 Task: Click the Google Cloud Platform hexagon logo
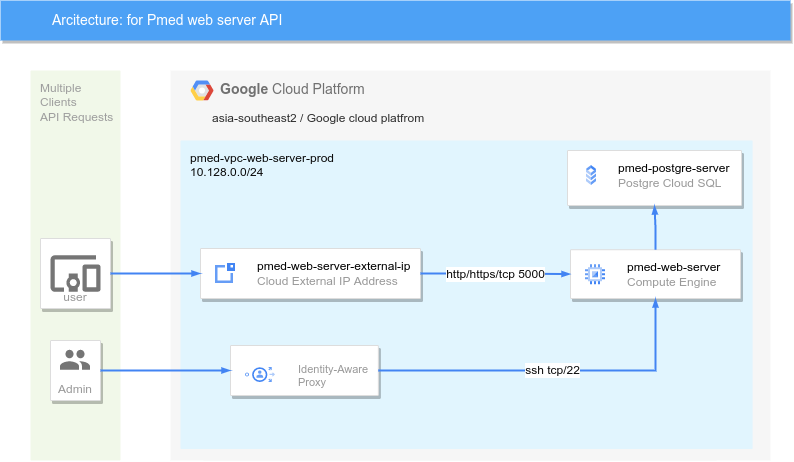pos(202,90)
